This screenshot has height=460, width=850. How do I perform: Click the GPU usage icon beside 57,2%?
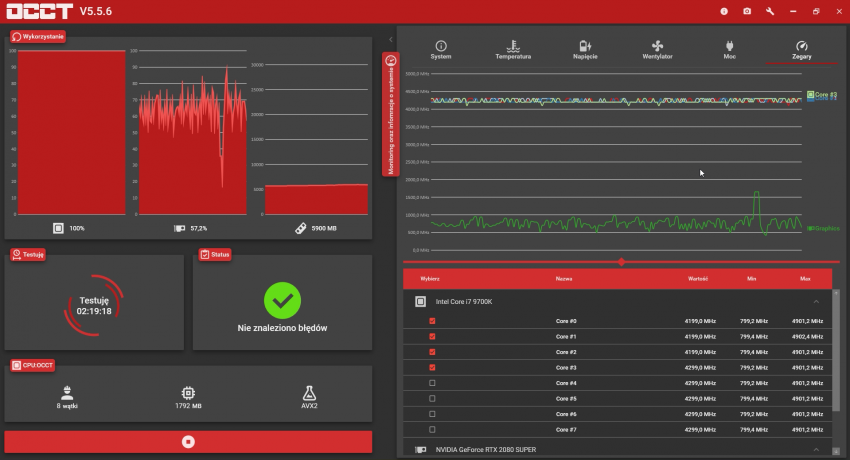coord(179,228)
